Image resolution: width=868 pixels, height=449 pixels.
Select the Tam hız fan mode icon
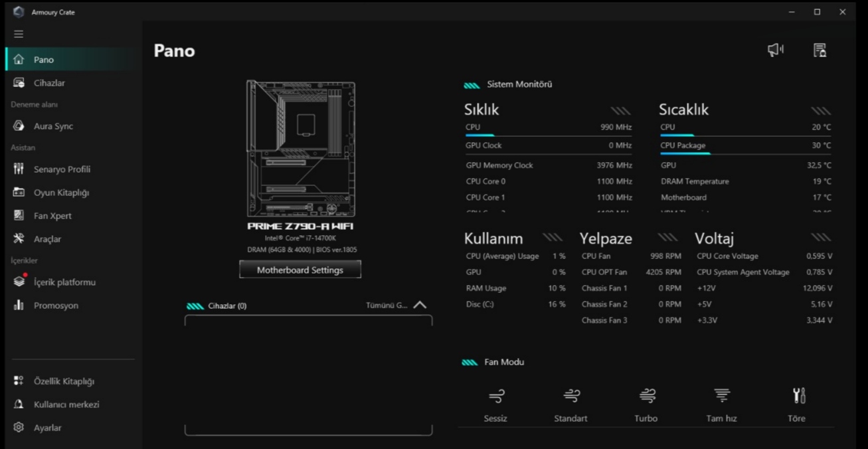(x=722, y=396)
